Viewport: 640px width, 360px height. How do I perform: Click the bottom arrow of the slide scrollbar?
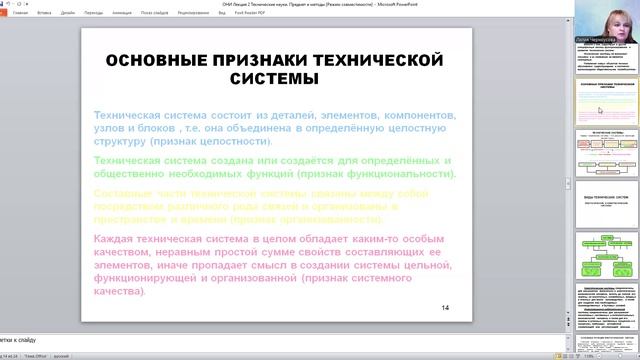pyautogui.click(x=568, y=313)
